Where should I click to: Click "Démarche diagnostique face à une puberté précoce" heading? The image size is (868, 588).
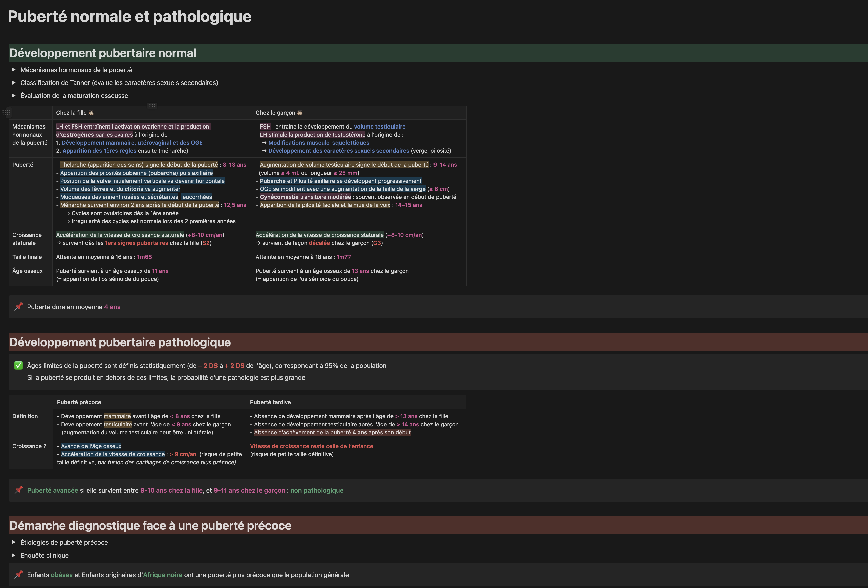pyautogui.click(x=150, y=525)
